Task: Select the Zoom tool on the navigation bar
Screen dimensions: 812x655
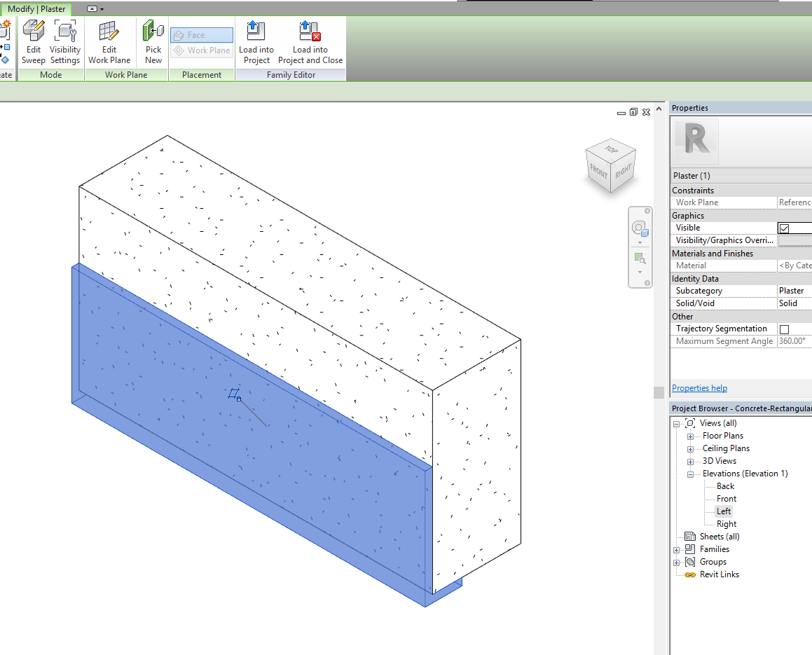Action: 640,258
